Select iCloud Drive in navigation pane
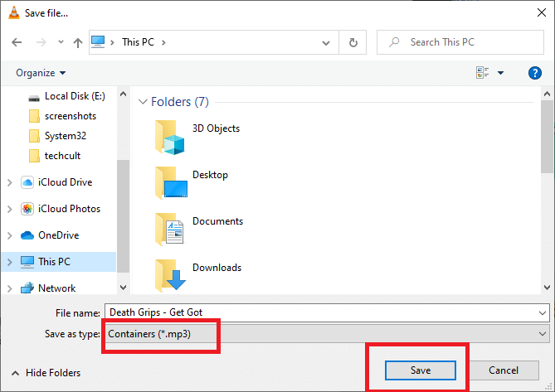555x392 pixels. click(66, 182)
